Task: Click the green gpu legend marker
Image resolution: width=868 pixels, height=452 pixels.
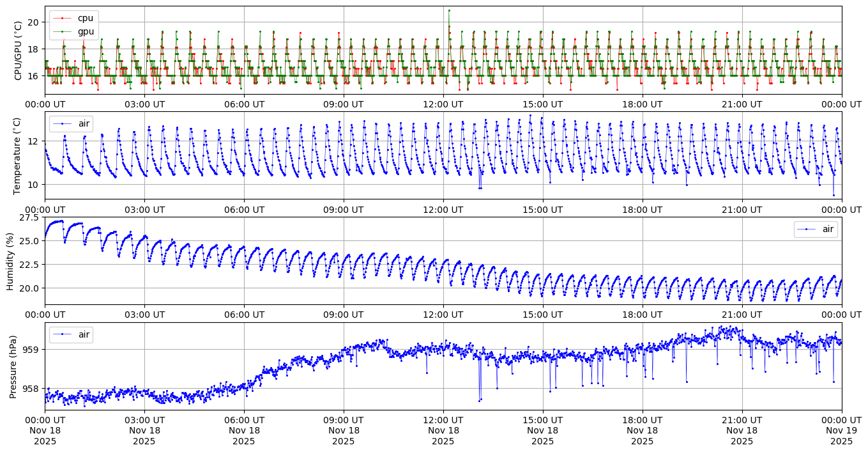Action: [62, 30]
